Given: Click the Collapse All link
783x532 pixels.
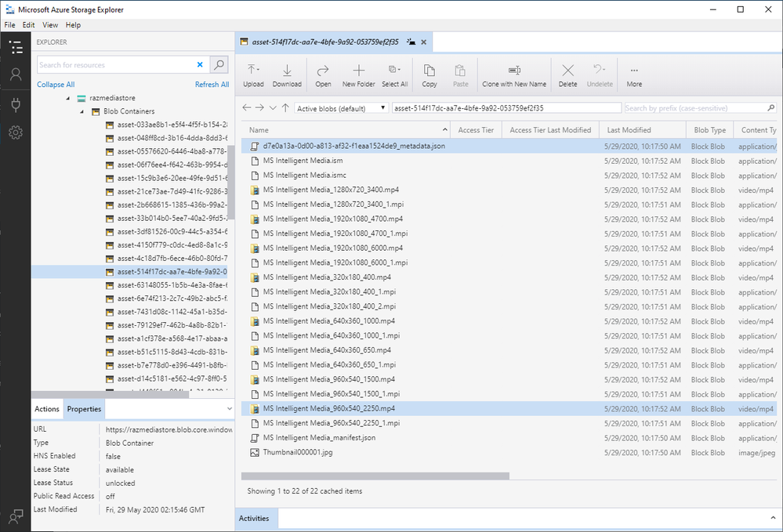Looking at the screenshot, I should [x=56, y=85].
